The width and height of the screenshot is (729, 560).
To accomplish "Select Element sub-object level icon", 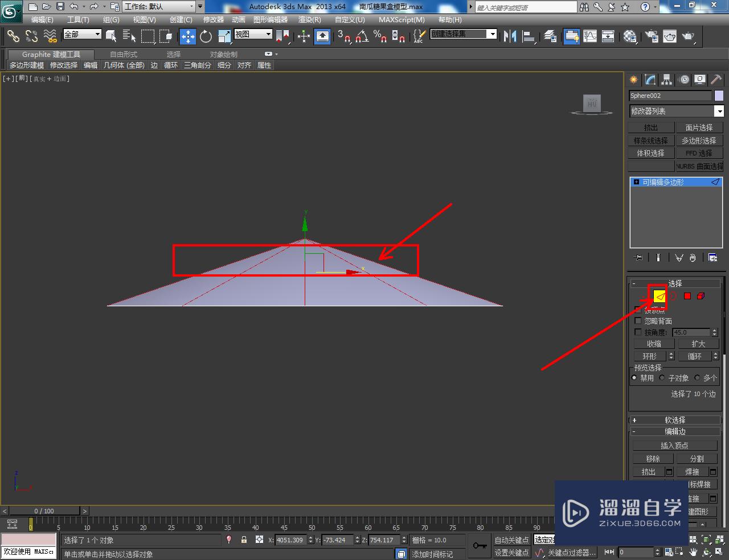I will 701,296.
